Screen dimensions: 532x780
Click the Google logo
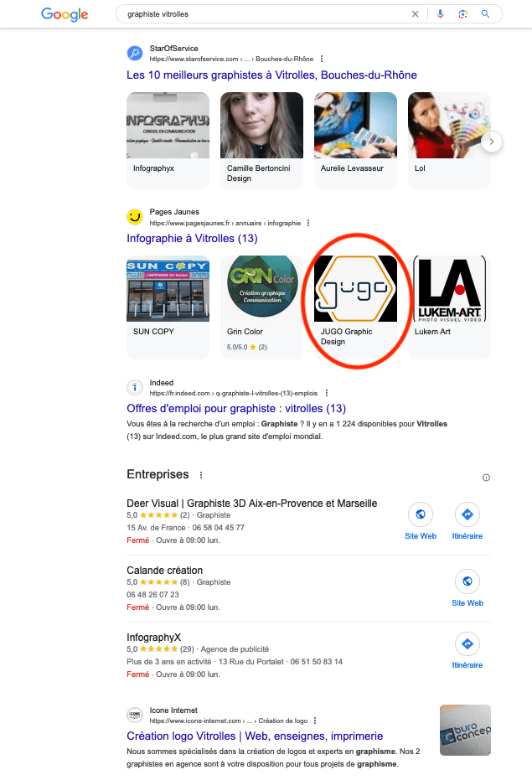point(65,14)
